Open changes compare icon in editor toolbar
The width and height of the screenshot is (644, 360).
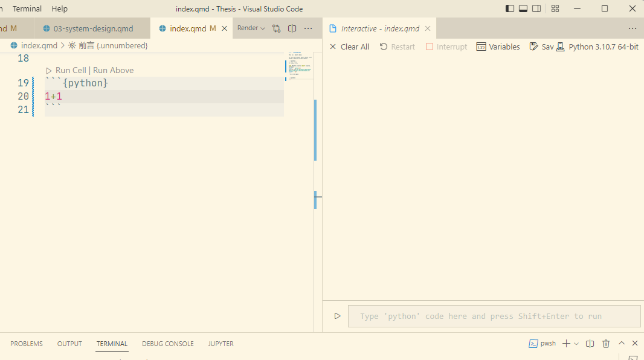277,28
